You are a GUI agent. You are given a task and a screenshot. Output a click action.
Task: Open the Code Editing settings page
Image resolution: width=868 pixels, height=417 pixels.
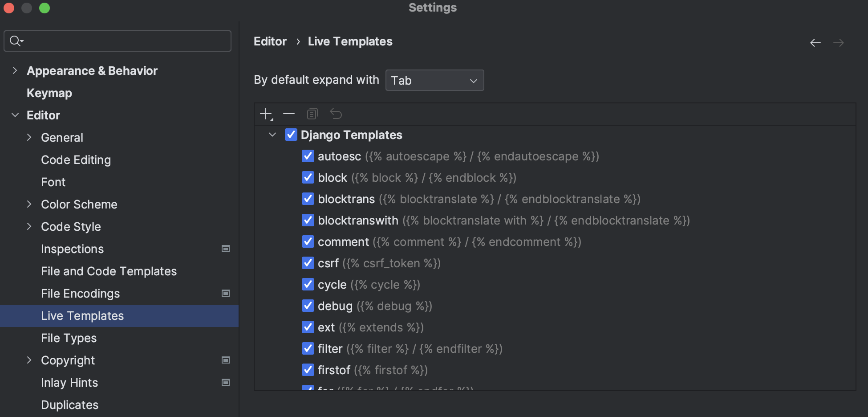(x=76, y=160)
